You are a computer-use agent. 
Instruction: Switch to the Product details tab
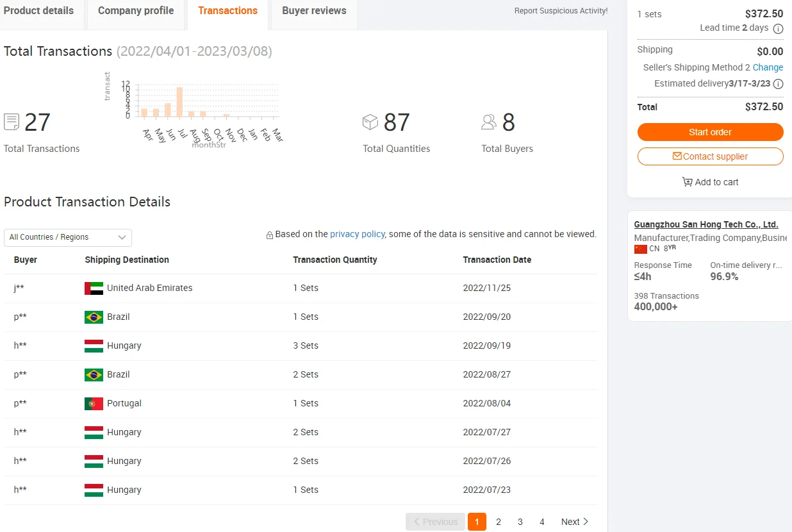pos(39,11)
